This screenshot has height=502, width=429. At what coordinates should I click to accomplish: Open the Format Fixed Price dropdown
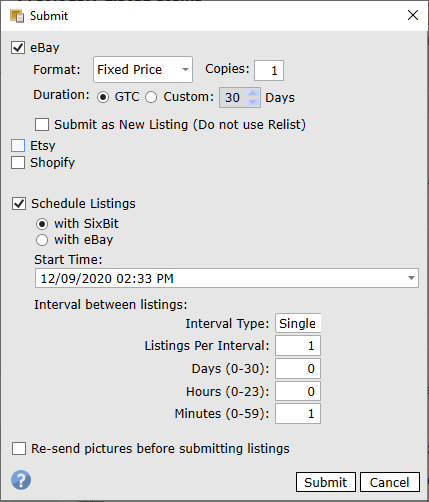point(143,70)
